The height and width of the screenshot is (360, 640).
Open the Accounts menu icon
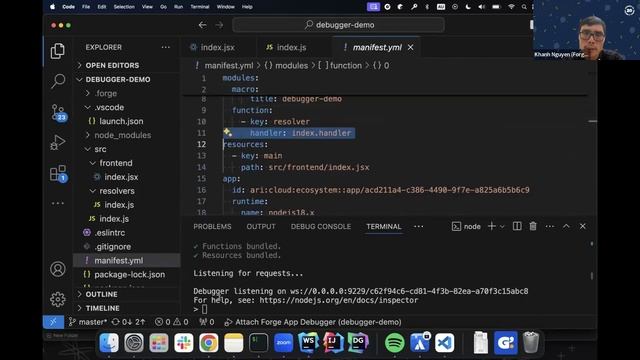[58, 269]
